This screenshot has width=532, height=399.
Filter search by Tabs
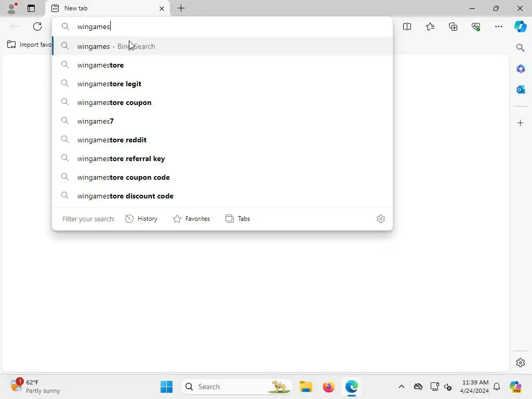tap(237, 219)
